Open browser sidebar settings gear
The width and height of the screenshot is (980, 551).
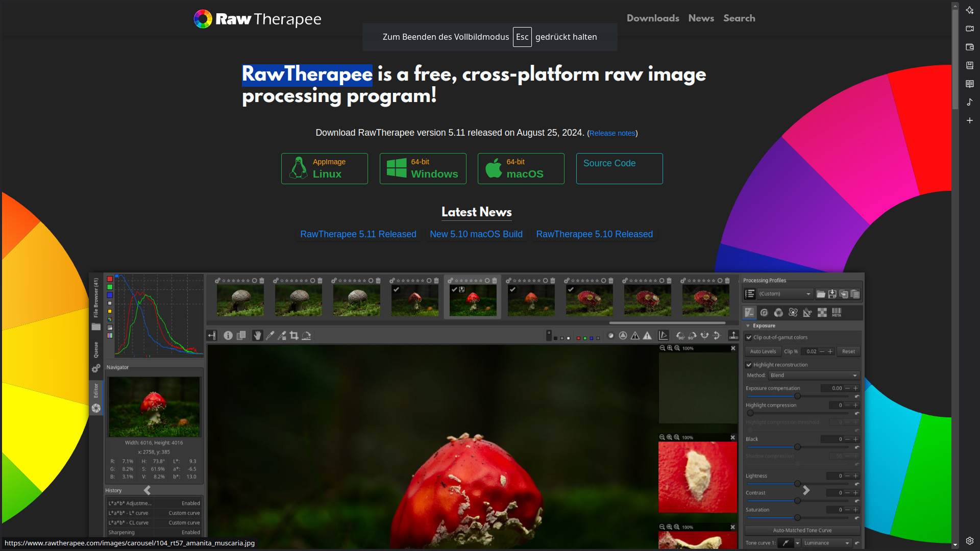point(970,541)
